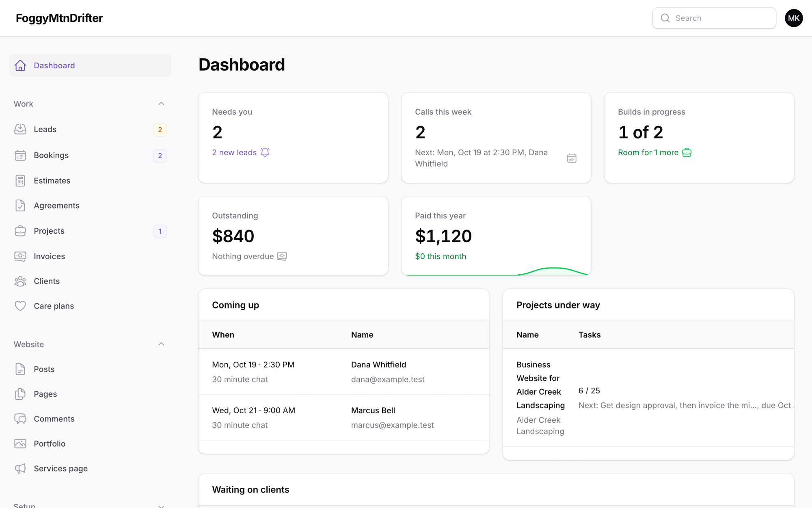Click Wed, Oct 21 · 9:00 AM row
Screen dimensions: 812x508
point(344,417)
